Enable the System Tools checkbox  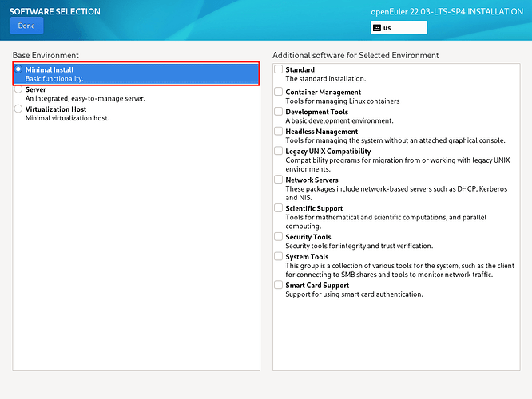[x=278, y=257]
